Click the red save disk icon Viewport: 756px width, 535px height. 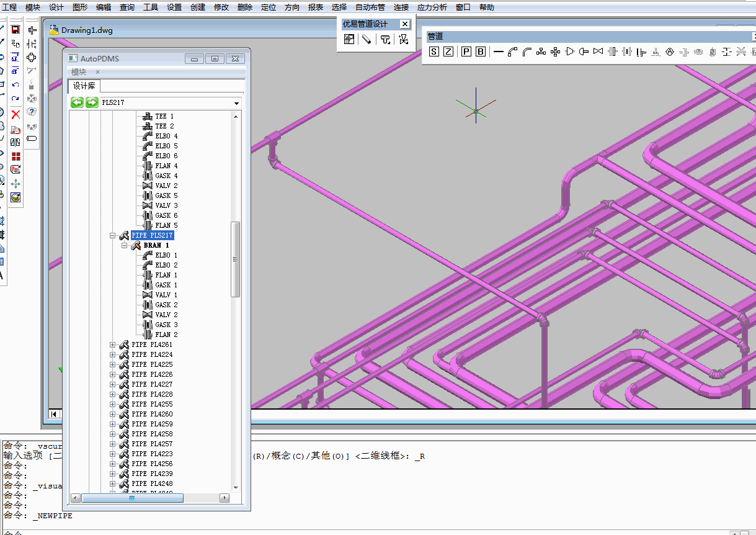tap(16, 30)
